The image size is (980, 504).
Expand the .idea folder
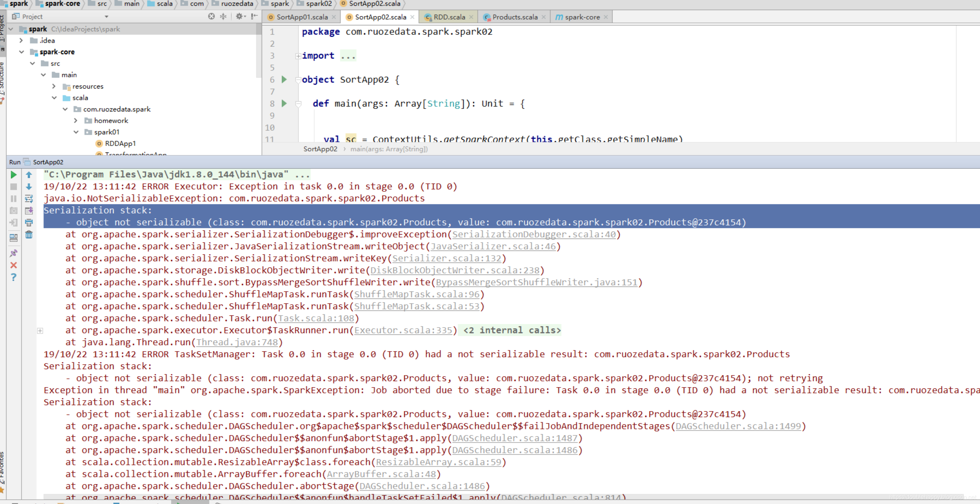[21, 40]
